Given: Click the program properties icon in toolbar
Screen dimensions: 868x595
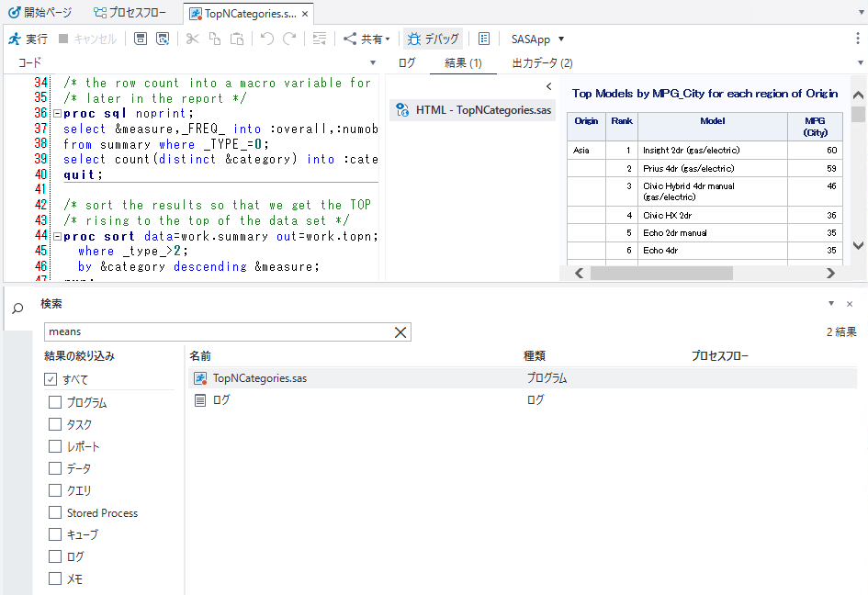Looking at the screenshot, I should click(484, 39).
